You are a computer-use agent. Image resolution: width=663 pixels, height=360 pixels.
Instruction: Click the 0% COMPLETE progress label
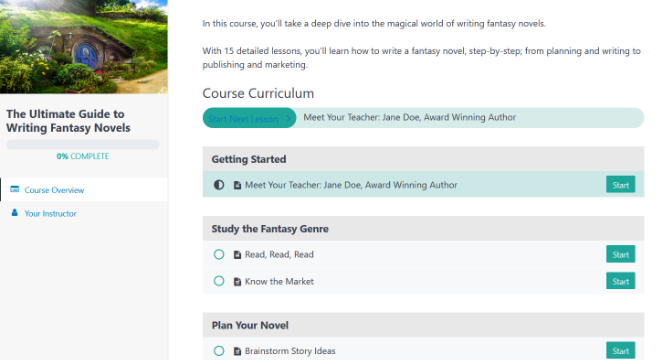[x=83, y=156]
